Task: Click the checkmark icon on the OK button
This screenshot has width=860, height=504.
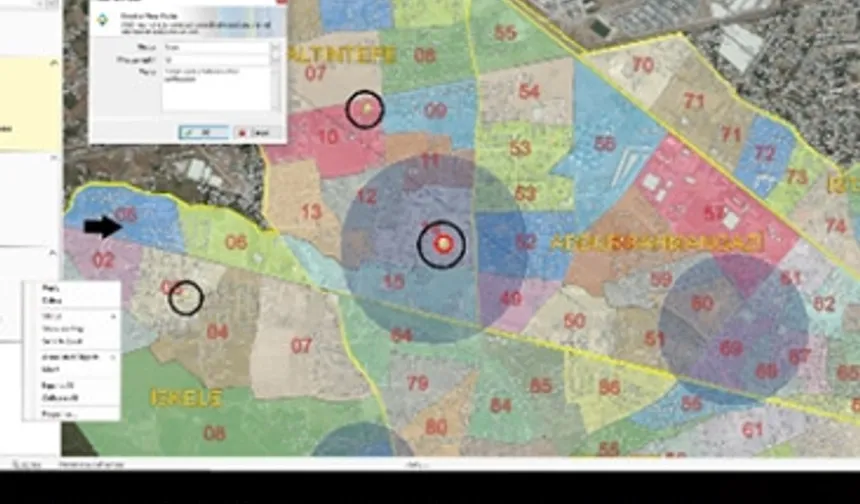Action: (x=188, y=132)
